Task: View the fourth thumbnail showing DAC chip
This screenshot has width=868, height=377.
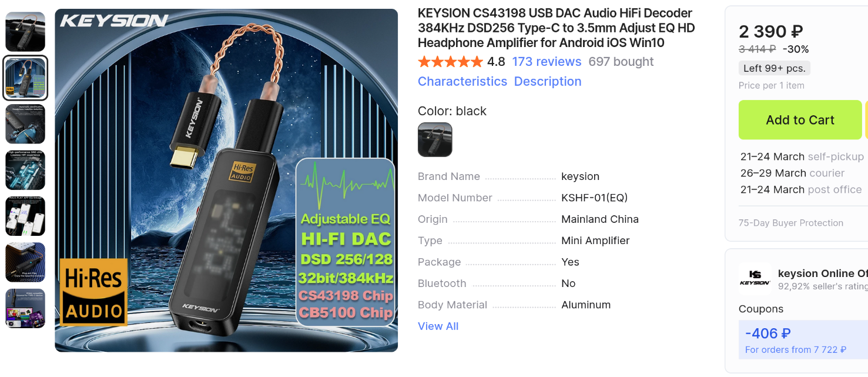Action: pos(25,170)
